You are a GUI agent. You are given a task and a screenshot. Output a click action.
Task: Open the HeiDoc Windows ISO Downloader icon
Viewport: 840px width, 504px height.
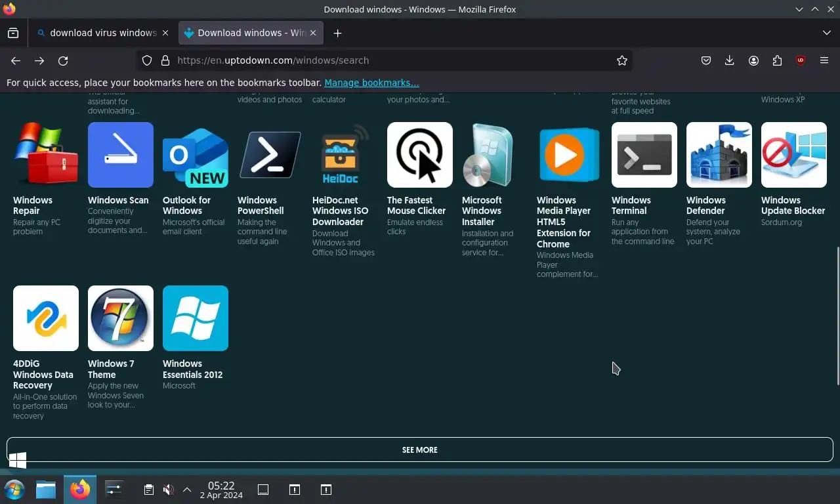coord(345,155)
